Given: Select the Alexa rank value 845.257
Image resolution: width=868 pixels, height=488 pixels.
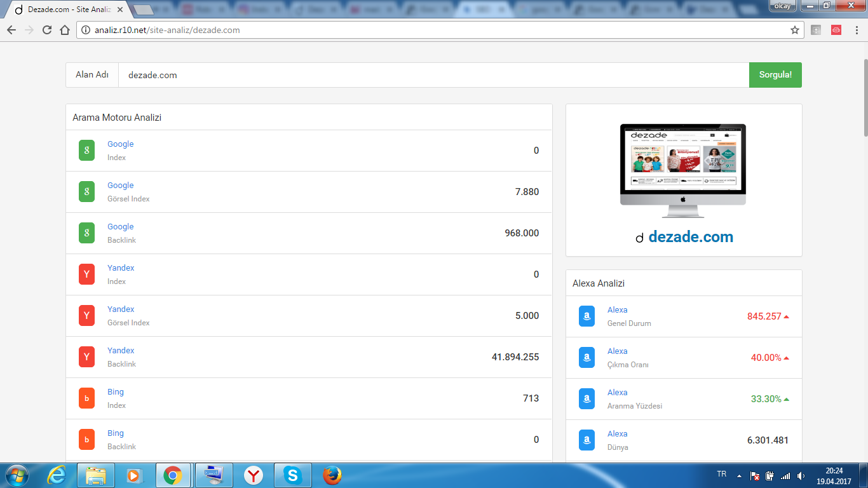Looking at the screenshot, I should tap(764, 316).
